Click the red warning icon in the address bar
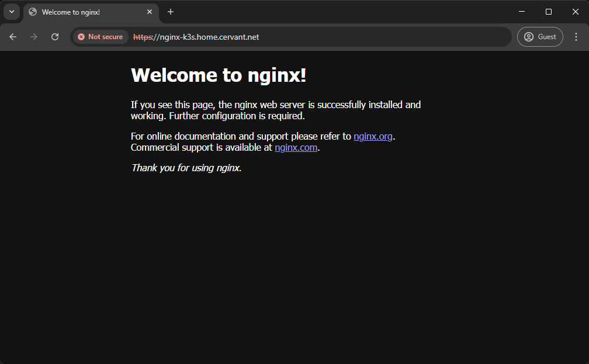This screenshot has height=364, width=589. pos(81,37)
